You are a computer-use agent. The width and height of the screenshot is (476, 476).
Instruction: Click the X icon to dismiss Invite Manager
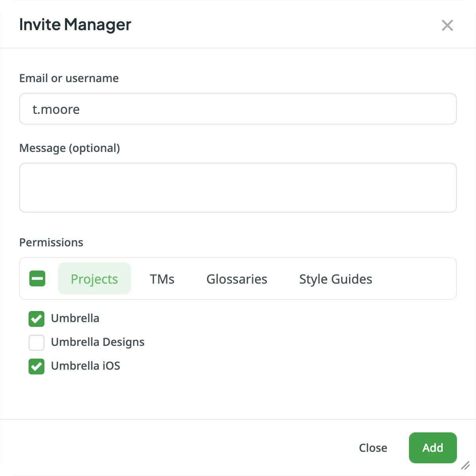coord(447,25)
